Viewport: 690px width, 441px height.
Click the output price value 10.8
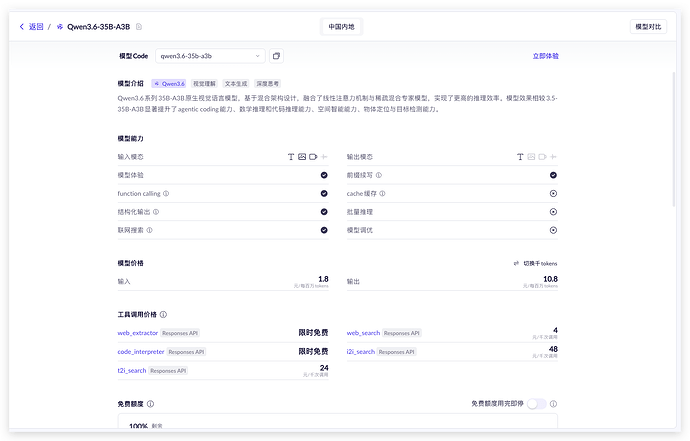(551, 279)
